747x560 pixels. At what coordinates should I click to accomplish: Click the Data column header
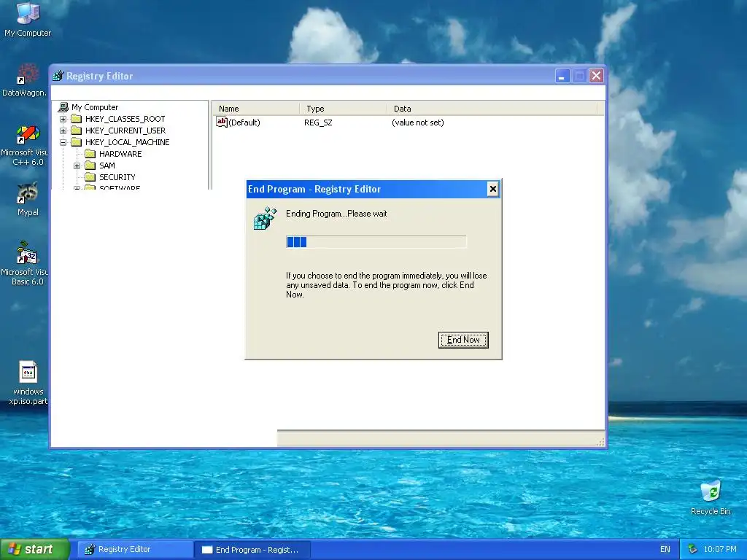[x=492, y=109]
